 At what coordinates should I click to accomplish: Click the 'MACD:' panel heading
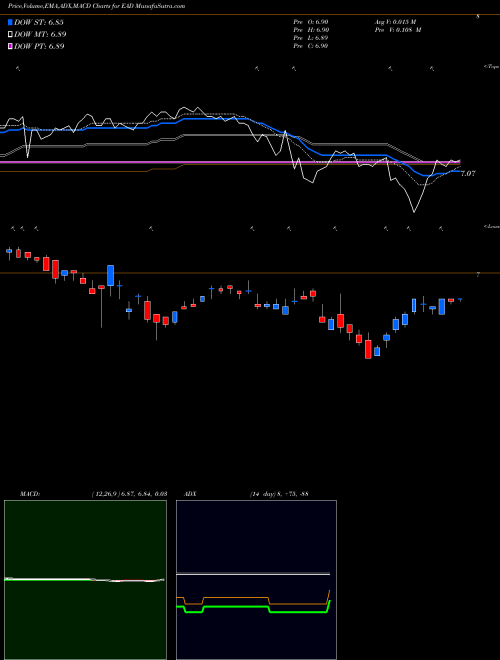pos(30,494)
